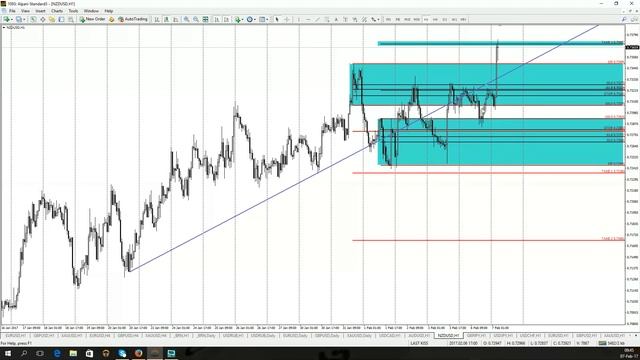Select the Arrows drawing tool

click(373, 19)
